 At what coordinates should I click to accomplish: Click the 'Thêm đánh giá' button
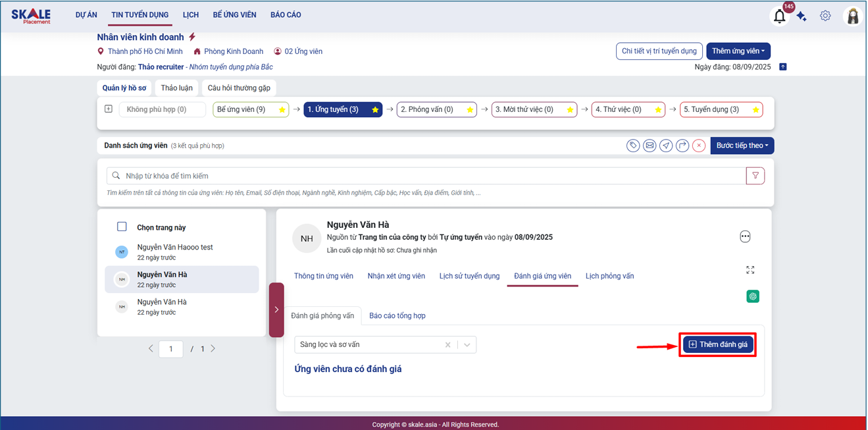coord(718,344)
